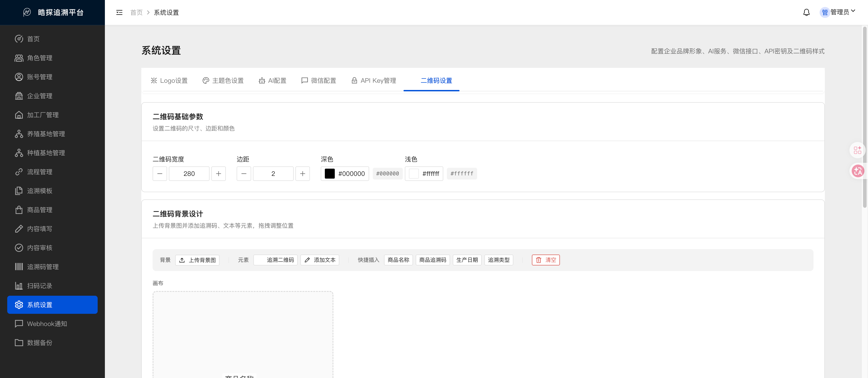This screenshot has height=378, width=868.
Task: Click the platform logo icon
Action: coord(27,12)
